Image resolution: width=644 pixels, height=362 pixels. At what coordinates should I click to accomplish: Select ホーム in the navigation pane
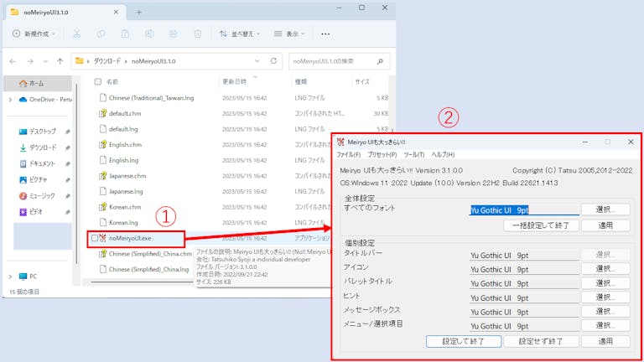(x=38, y=83)
